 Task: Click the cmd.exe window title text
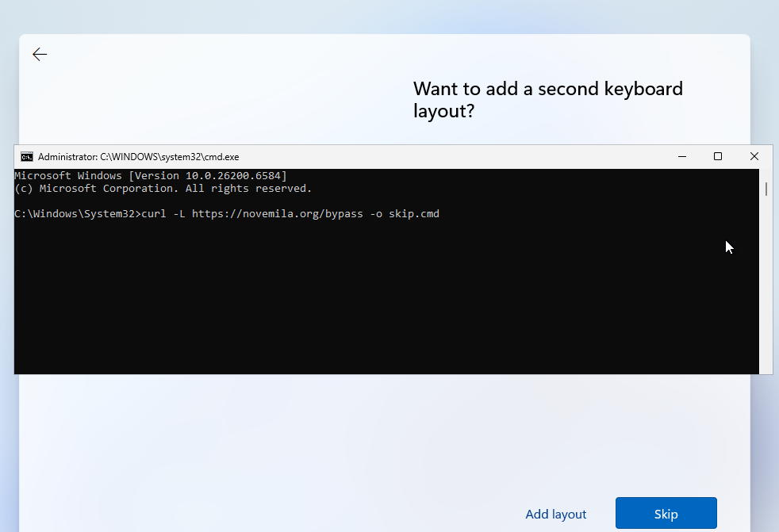click(138, 157)
